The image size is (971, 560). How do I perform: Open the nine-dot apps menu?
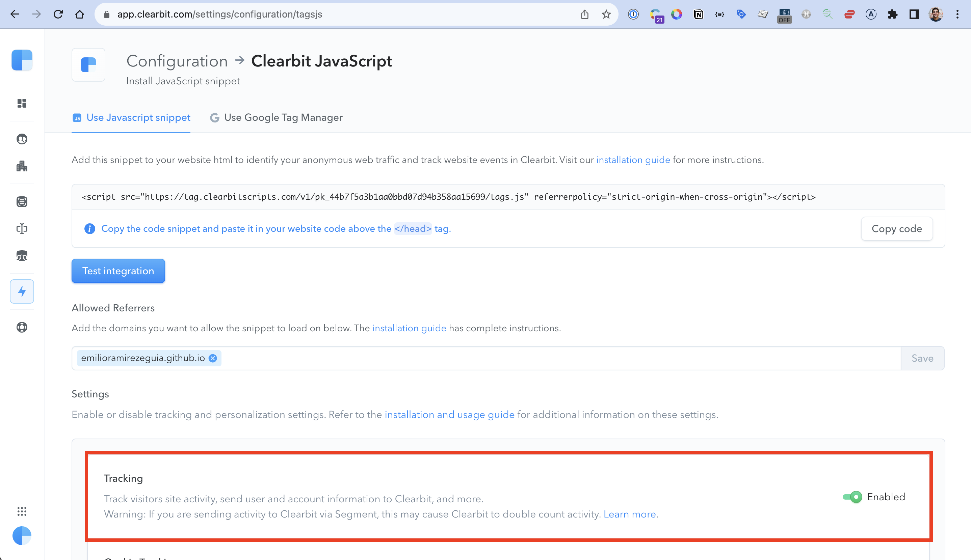pos(22,511)
